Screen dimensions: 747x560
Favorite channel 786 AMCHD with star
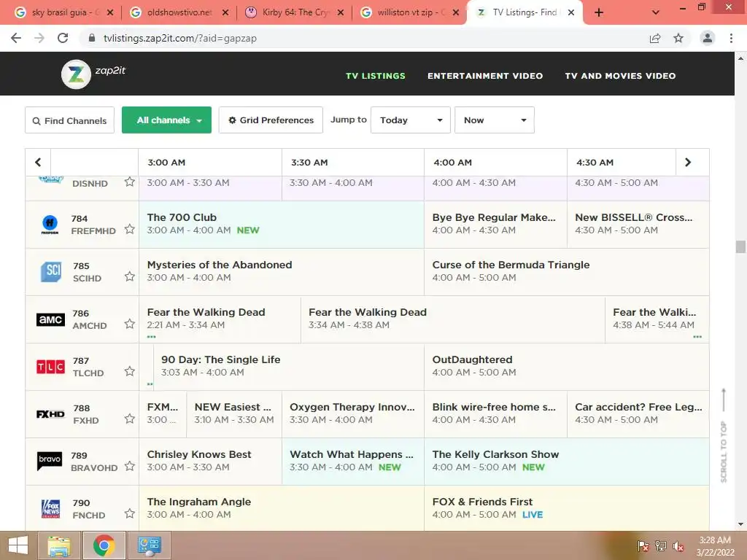(130, 324)
